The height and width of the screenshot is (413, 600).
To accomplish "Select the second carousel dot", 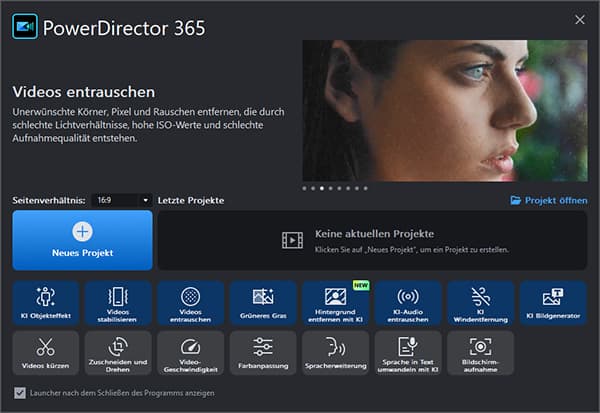I will 313,188.
